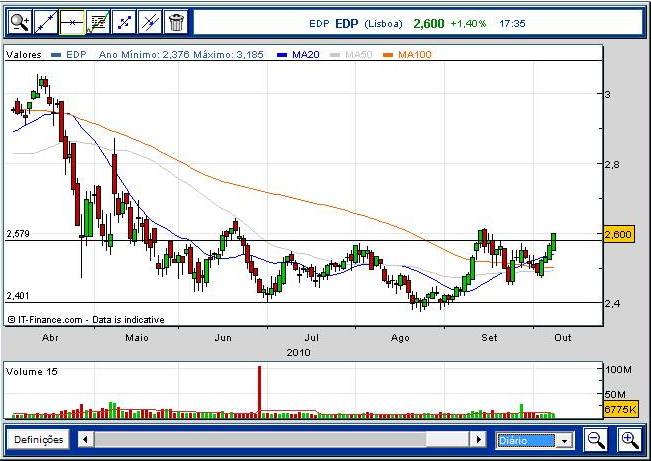Open the indicators chart tool
This screenshot has height=461, width=651.
[x=98, y=22]
